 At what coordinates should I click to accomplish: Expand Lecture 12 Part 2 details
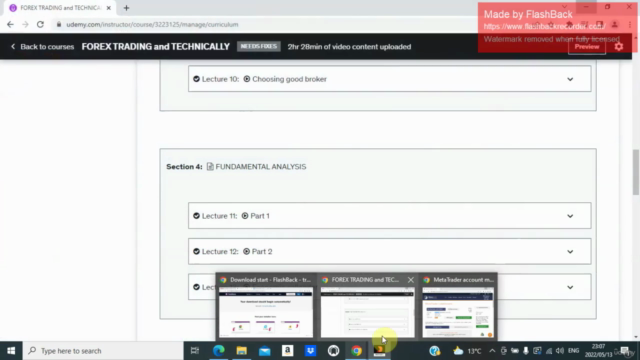coord(570,252)
